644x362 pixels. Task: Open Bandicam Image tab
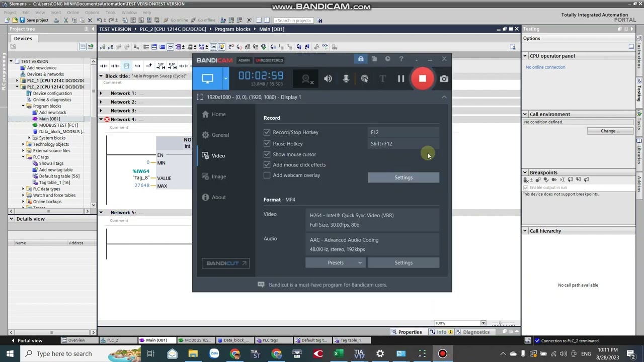pyautogui.click(x=214, y=176)
